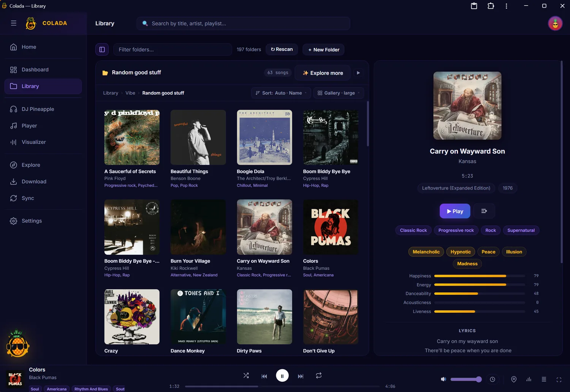The width and height of the screenshot is (570, 392).
Task: Open Visualizer in sidebar
Action: 43,142
